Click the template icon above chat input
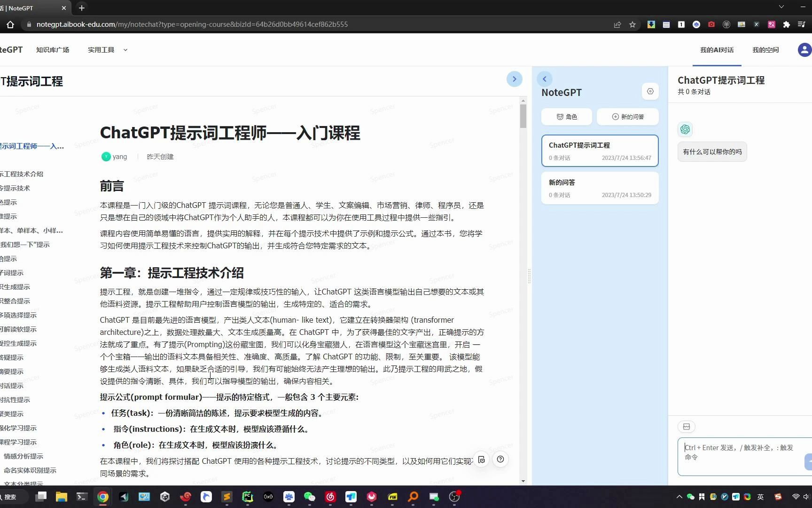This screenshot has height=508, width=812. 687,427
